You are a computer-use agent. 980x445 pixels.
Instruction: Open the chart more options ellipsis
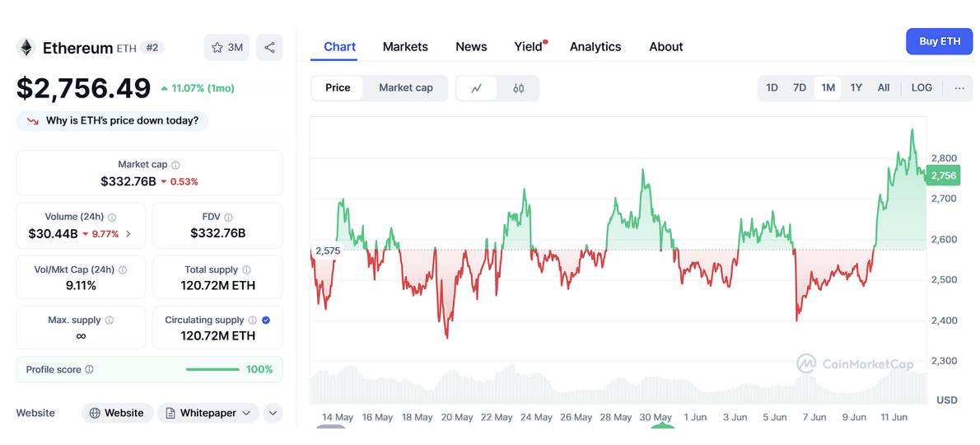[x=959, y=88]
